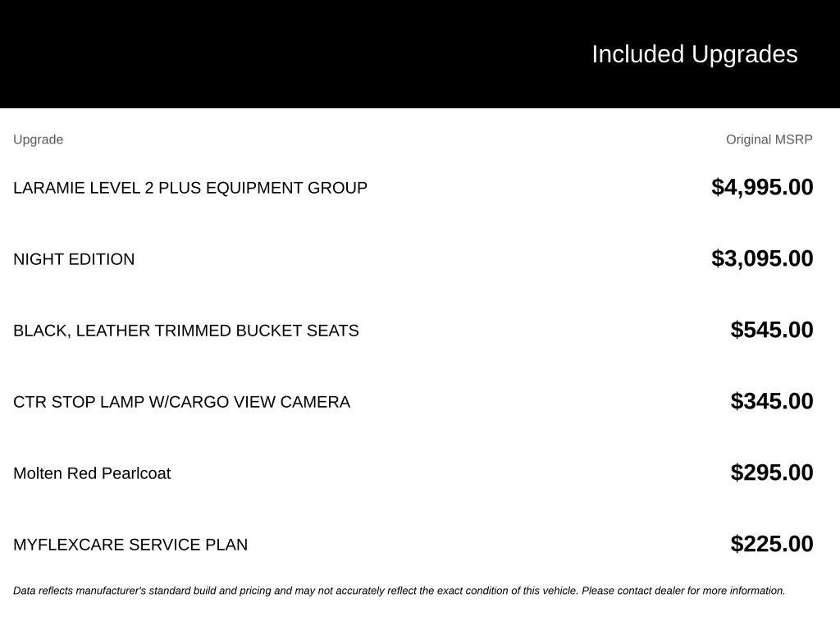Click the Original MSRP column header

tap(769, 139)
